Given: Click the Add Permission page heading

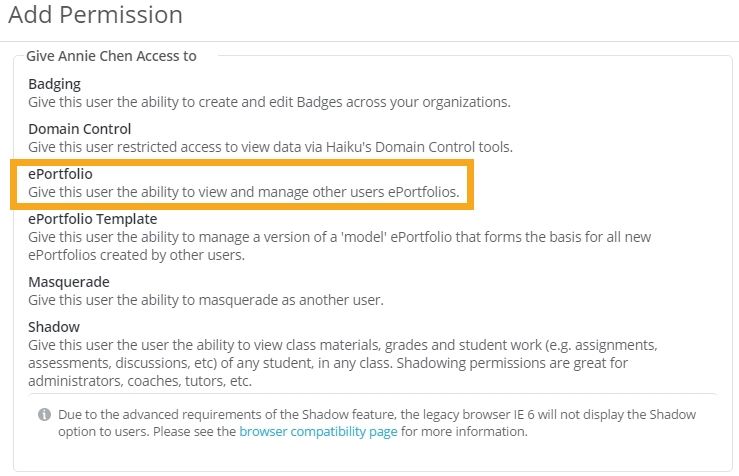Looking at the screenshot, I should pyautogui.click(x=96, y=14).
